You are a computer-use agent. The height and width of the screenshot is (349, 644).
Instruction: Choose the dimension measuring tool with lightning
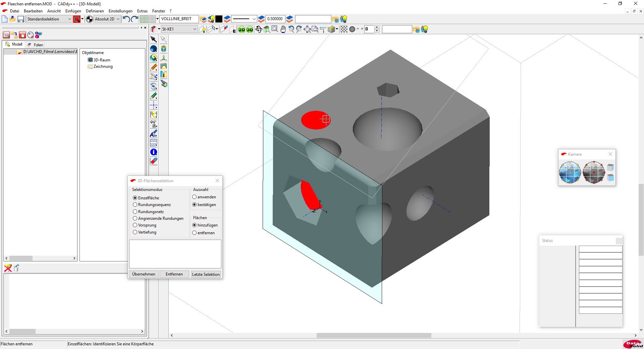click(154, 115)
